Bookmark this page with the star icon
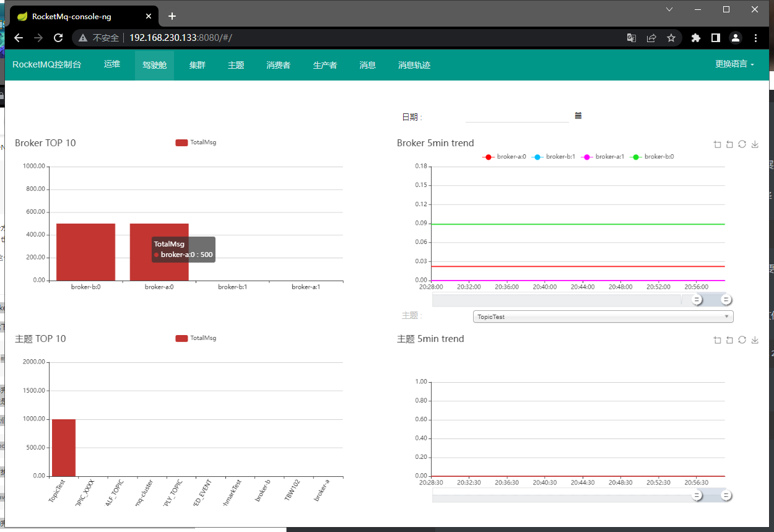The width and height of the screenshot is (774, 532). [671, 38]
